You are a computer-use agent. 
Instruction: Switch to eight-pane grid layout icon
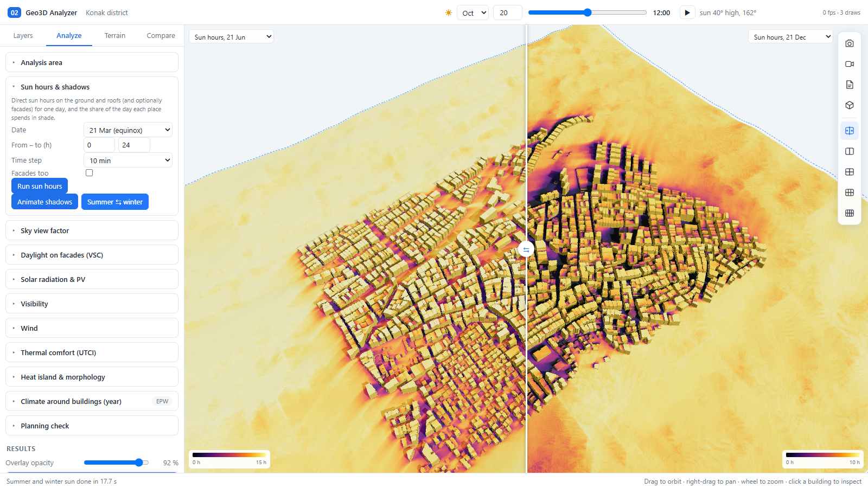click(x=850, y=213)
